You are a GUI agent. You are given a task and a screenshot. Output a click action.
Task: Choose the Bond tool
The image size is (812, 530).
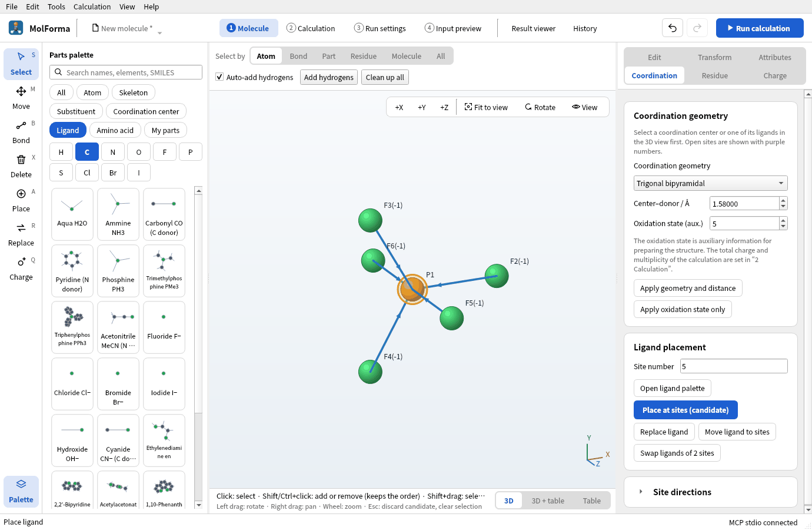21,132
